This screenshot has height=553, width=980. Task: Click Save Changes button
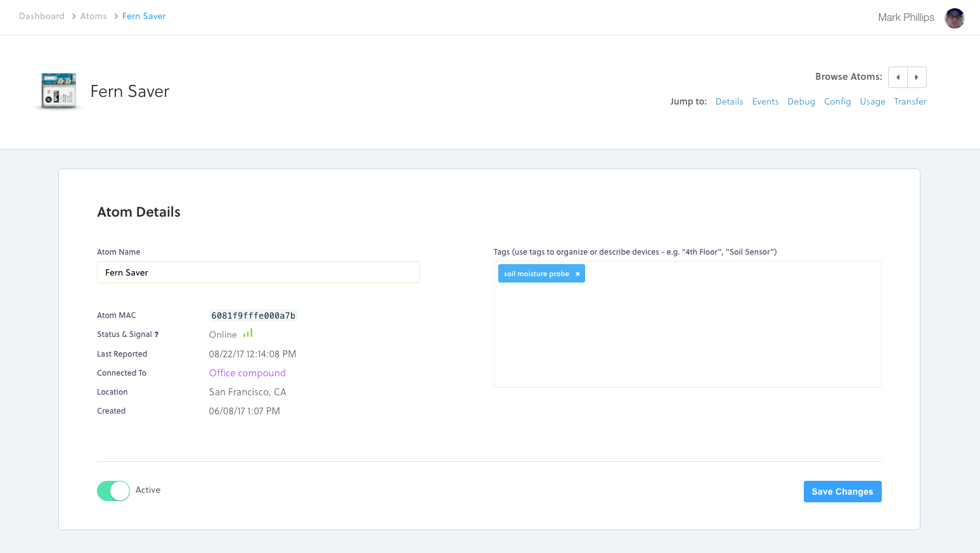(842, 492)
